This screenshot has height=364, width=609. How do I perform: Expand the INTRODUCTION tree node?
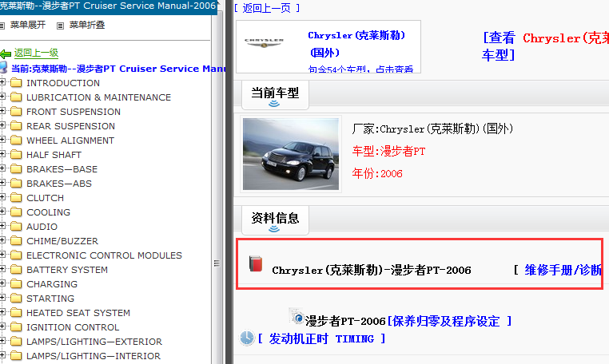pos(3,83)
